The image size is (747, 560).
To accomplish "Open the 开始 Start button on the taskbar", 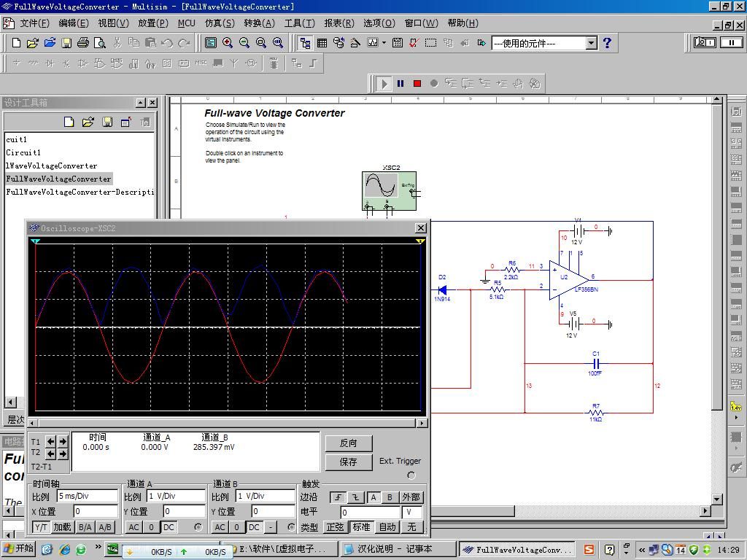I will [x=19, y=549].
